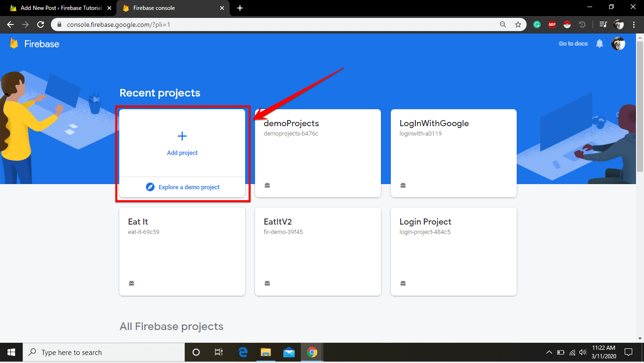Click the Android icon on the EatItV2 card

(267, 283)
